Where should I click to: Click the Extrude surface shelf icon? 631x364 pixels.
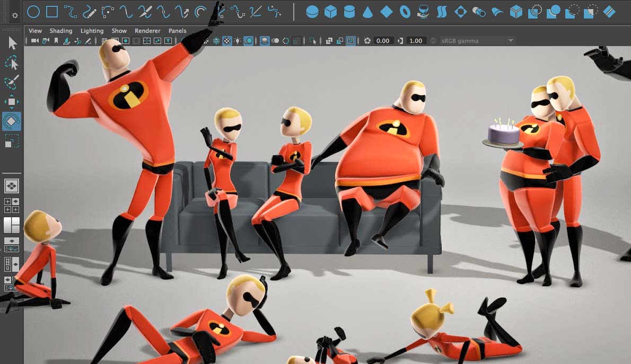point(479,12)
